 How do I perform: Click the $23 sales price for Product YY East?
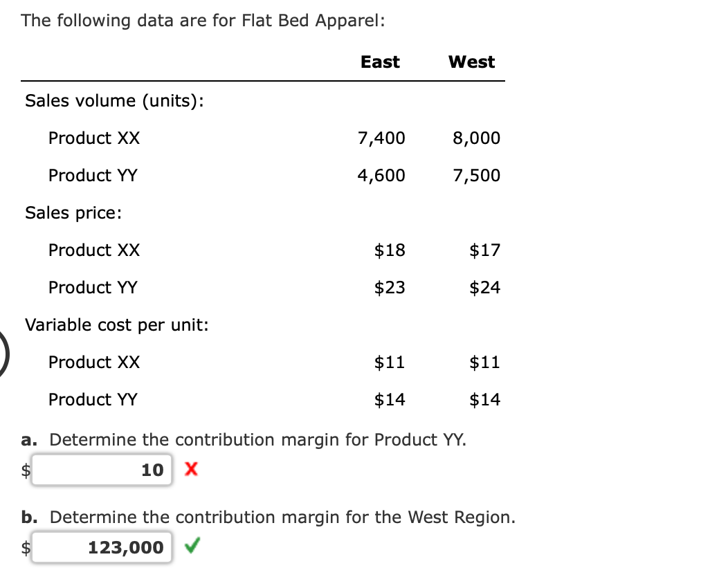coord(390,287)
